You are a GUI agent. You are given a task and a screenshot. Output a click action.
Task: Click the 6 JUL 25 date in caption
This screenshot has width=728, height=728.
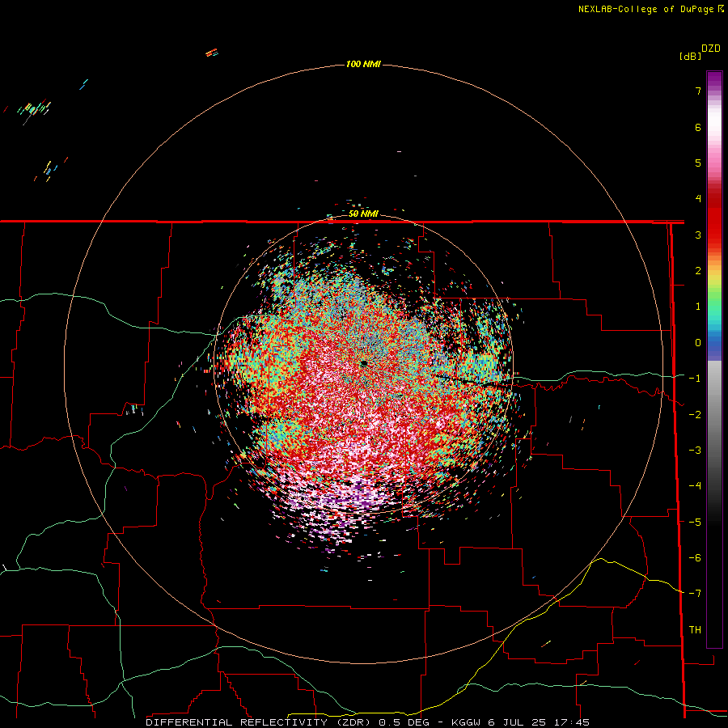pos(517,722)
